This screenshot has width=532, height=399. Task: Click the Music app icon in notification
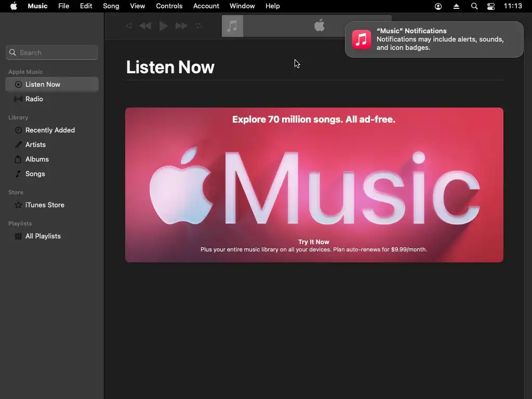362,39
